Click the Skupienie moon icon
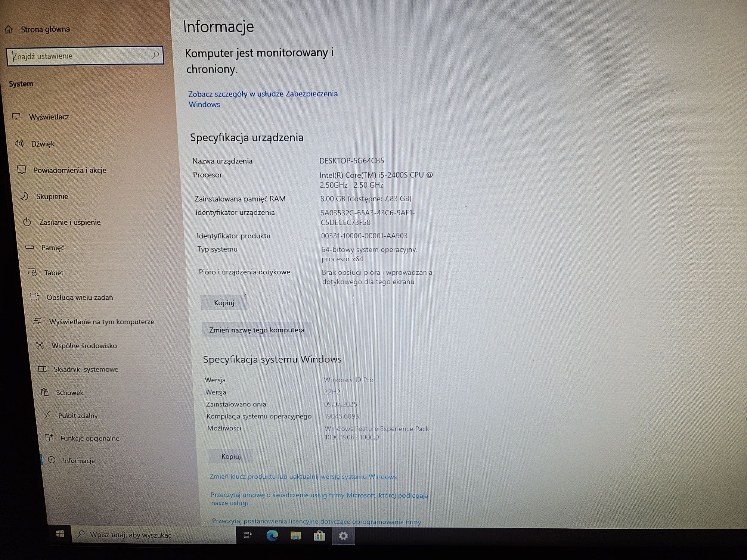Screen dimensions: 747x560 (24, 196)
